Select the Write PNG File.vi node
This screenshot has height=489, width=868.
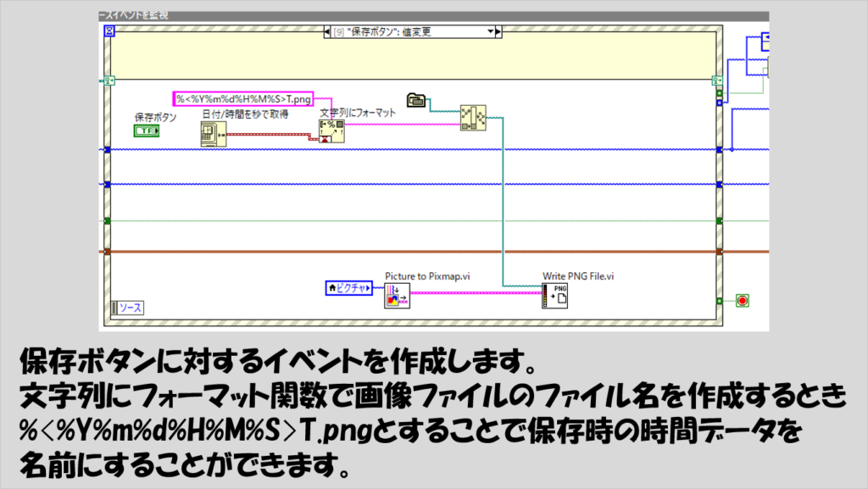555,296
